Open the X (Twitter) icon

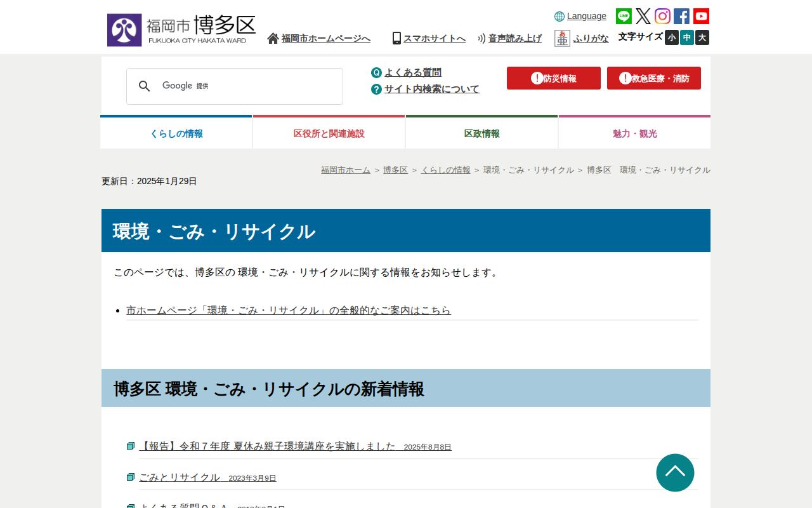click(643, 16)
